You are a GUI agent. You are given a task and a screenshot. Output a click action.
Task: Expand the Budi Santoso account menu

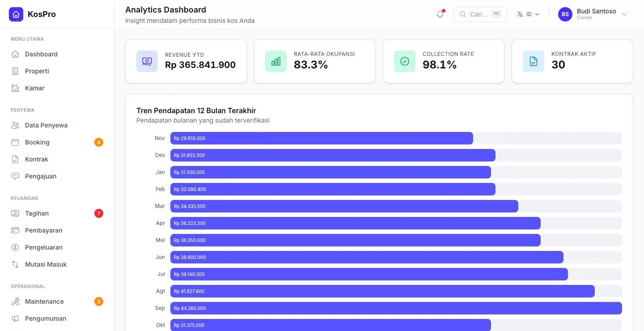[x=593, y=14]
